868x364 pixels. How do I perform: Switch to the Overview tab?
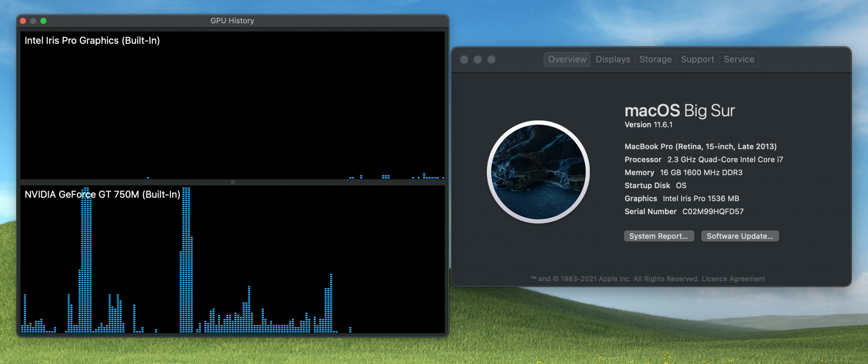click(567, 60)
